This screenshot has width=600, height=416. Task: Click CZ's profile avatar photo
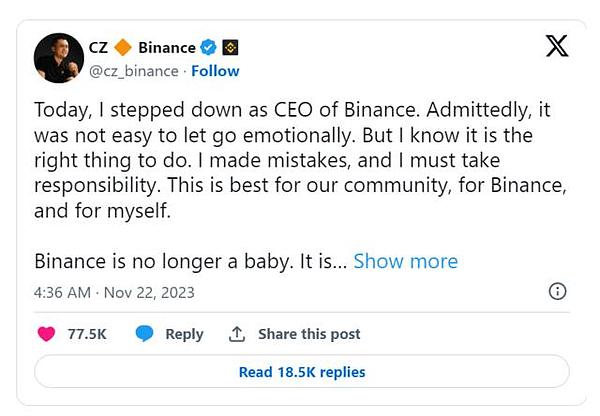(59, 59)
